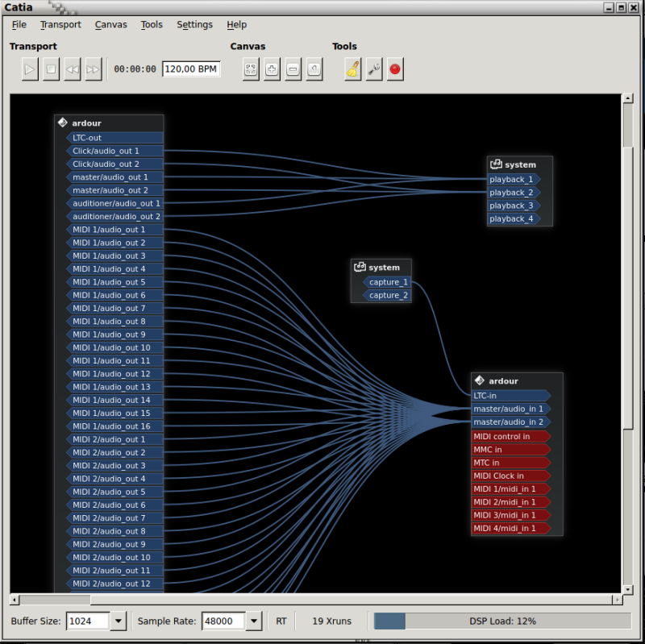
Task: Open the Canvas menu
Action: [111, 25]
